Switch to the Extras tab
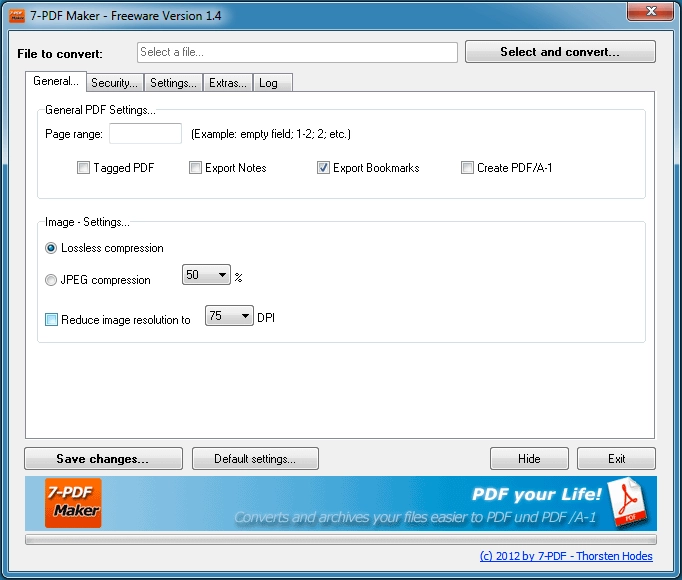The height and width of the screenshot is (580, 682). [228, 83]
